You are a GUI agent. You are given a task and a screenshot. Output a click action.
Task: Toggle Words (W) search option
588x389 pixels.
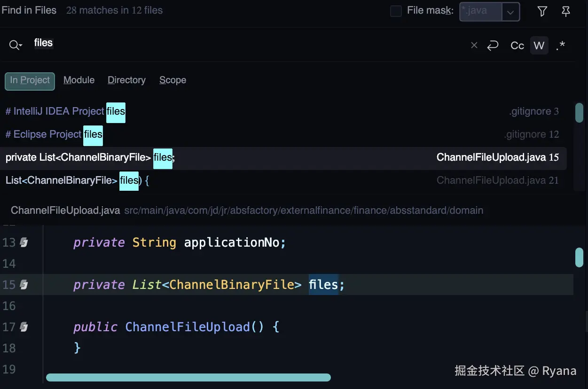pos(539,46)
